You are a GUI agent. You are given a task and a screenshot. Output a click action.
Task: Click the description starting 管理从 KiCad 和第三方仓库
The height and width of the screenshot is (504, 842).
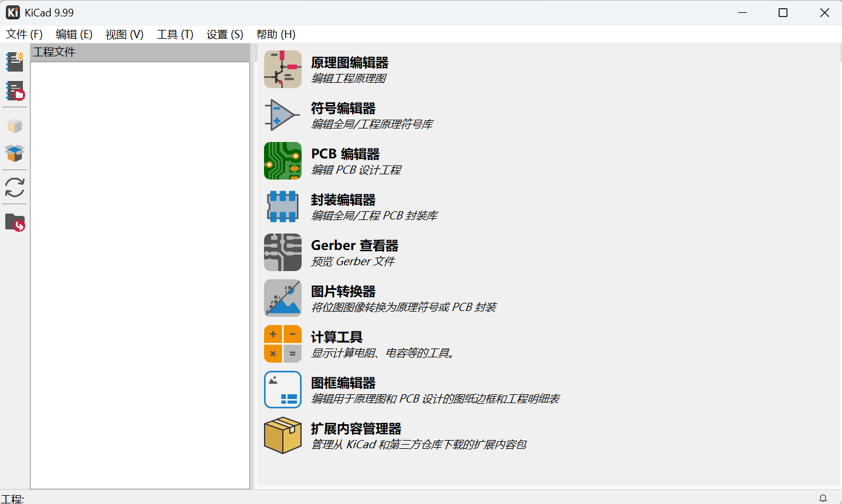click(419, 445)
